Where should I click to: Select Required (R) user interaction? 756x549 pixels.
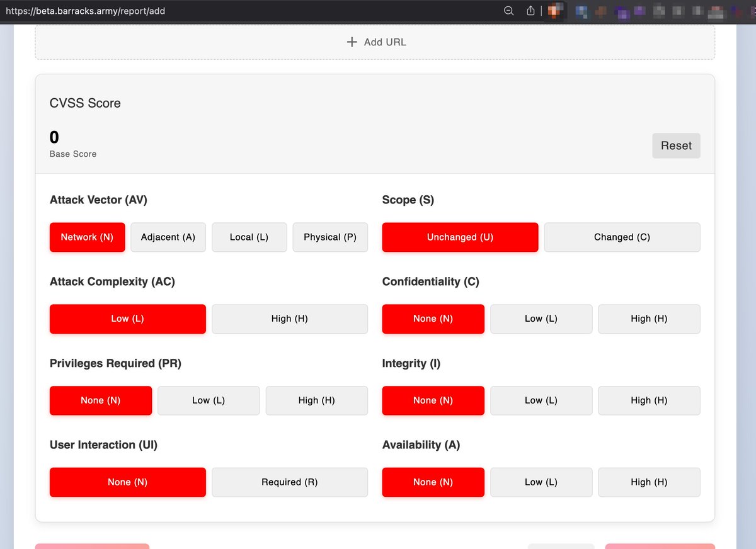(x=289, y=482)
